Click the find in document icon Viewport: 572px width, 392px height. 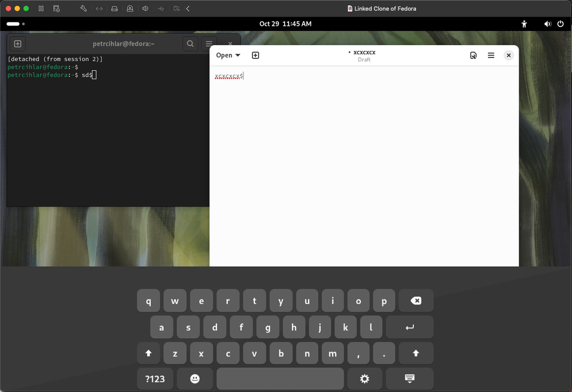[473, 56]
